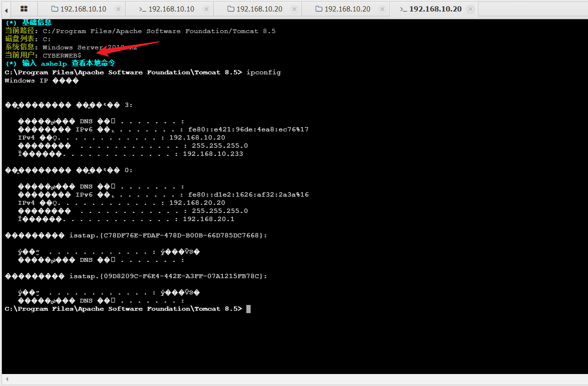
Task: Click the typed ipconfig command text
Action: click(x=263, y=72)
